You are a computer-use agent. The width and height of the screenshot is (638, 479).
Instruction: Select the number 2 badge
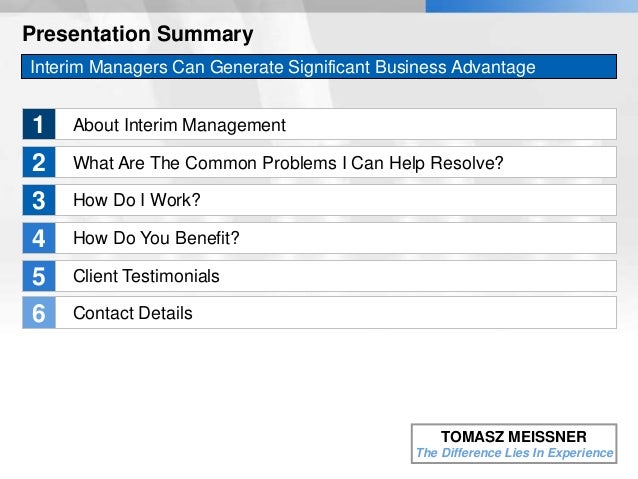39,163
